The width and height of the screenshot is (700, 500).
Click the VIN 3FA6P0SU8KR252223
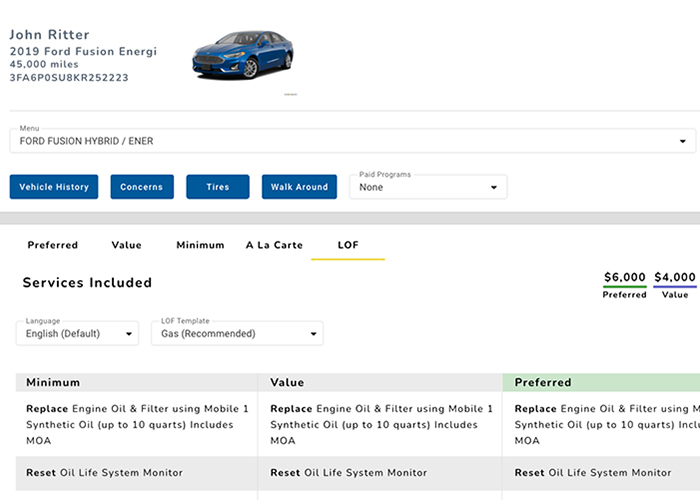click(x=69, y=78)
